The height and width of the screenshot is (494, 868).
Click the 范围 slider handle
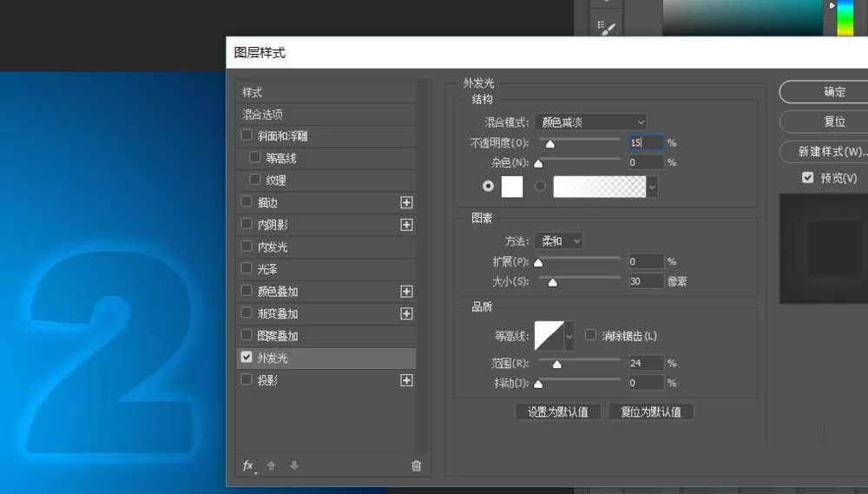click(557, 365)
